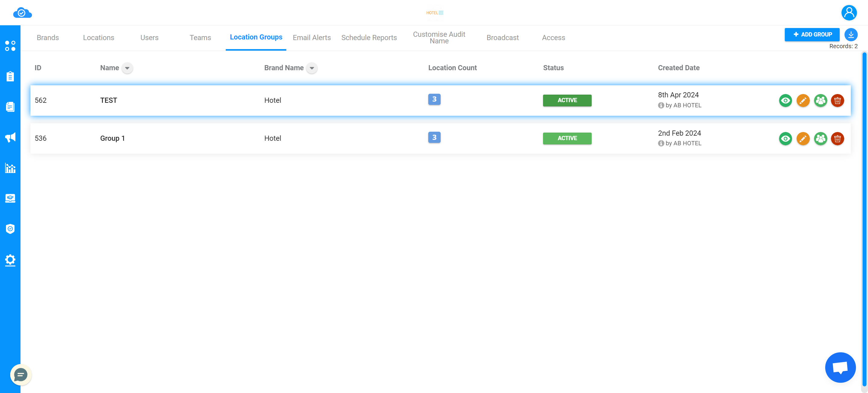Click the Customise Audit Name tab
Viewport: 868px width, 393px height.
point(439,38)
